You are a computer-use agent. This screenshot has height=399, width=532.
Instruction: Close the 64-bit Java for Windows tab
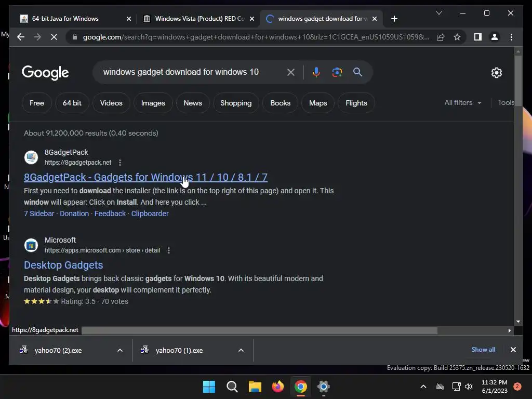coord(129,19)
